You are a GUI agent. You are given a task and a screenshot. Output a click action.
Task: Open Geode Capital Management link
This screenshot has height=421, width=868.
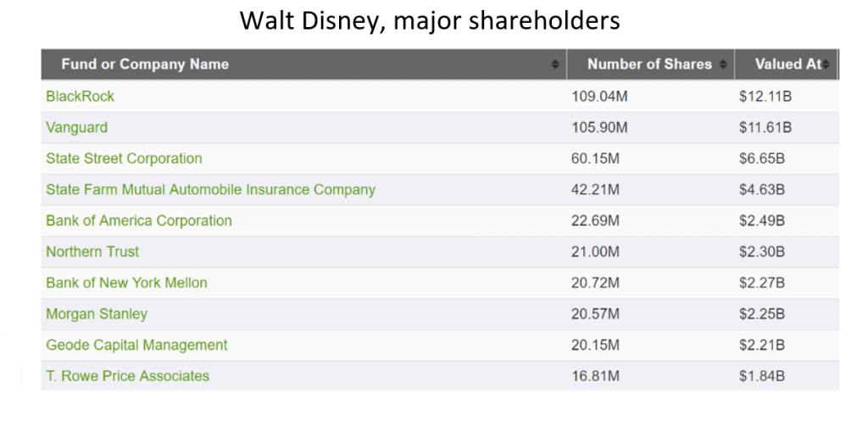[x=136, y=346]
